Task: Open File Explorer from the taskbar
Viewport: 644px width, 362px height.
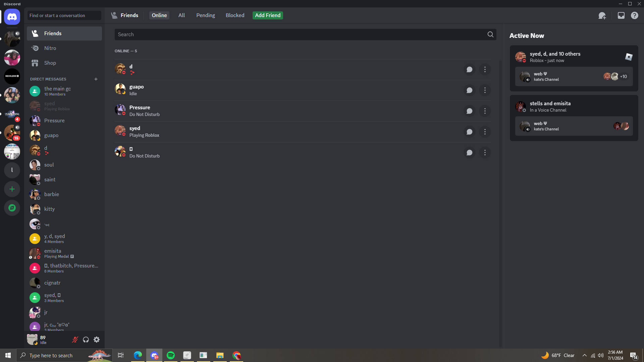Action: pos(220,355)
